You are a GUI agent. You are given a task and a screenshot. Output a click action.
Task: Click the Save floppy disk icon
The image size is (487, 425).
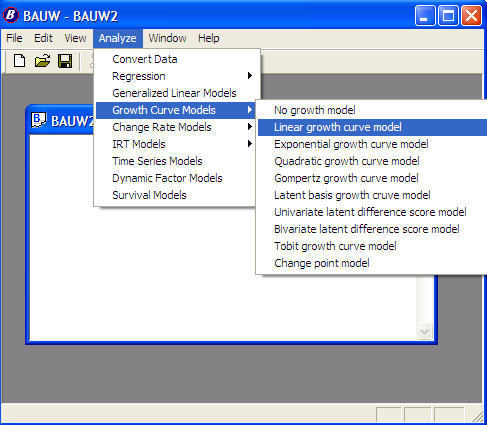coord(65,61)
